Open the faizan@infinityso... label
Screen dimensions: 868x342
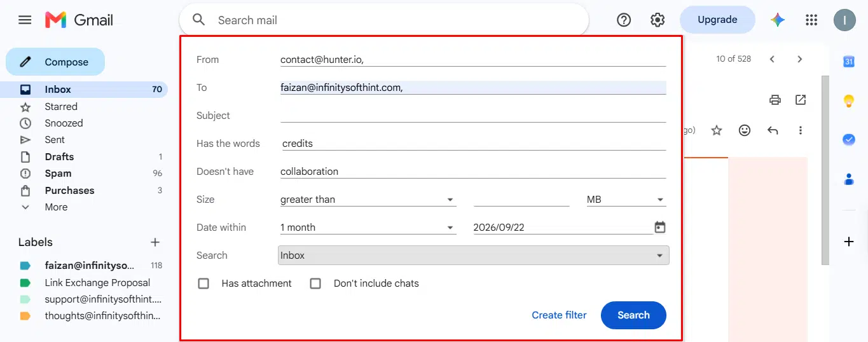coord(90,266)
